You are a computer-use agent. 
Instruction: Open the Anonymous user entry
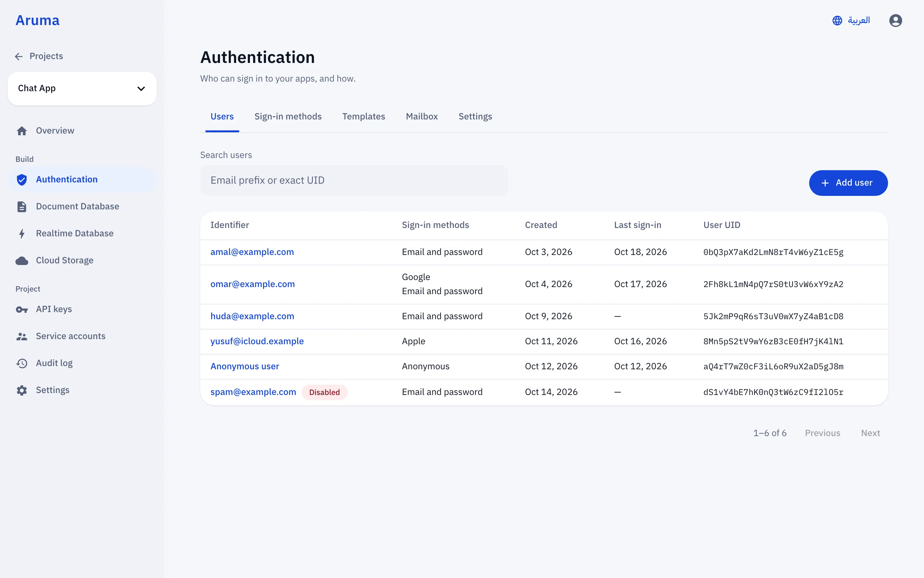pyautogui.click(x=245, y=367)
